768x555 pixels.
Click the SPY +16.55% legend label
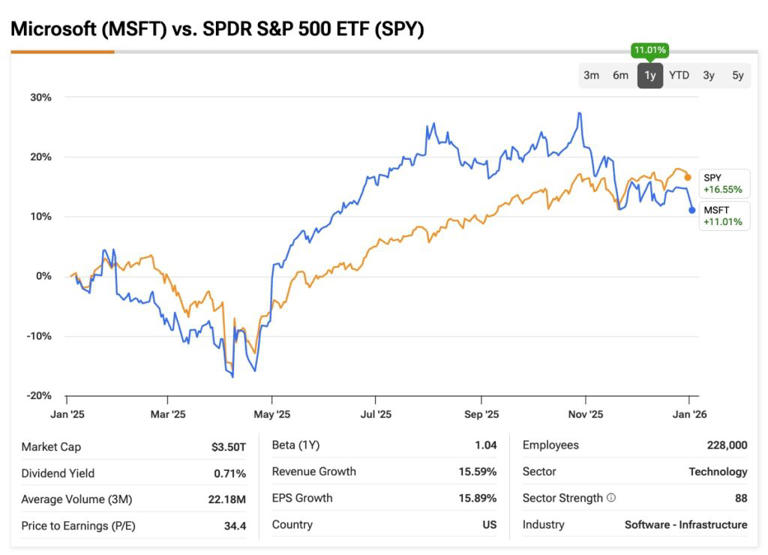pos(724,182)
